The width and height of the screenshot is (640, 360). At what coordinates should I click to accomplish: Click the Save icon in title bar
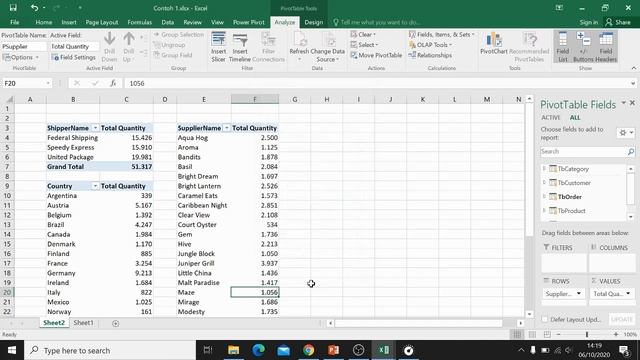click(x=13, y=8)
